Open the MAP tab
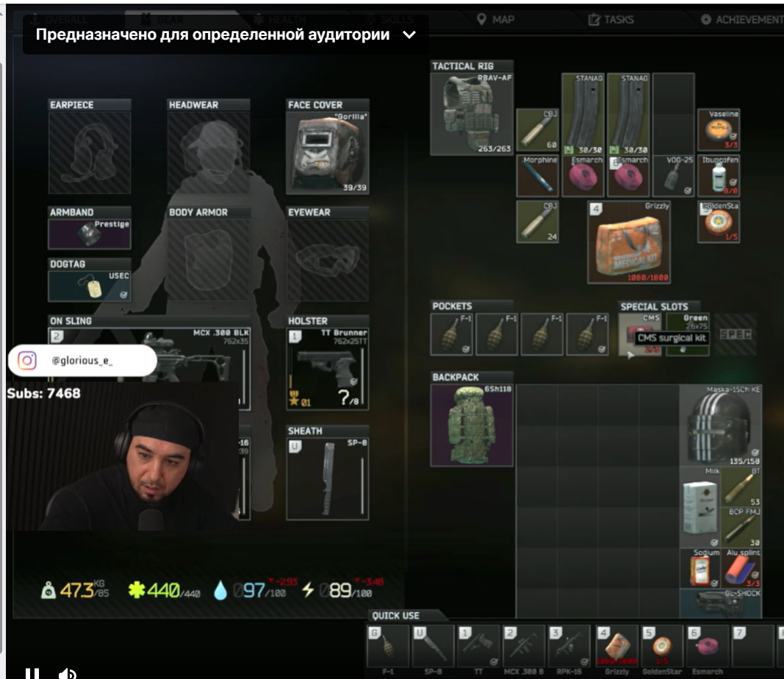 pos(495,20)
